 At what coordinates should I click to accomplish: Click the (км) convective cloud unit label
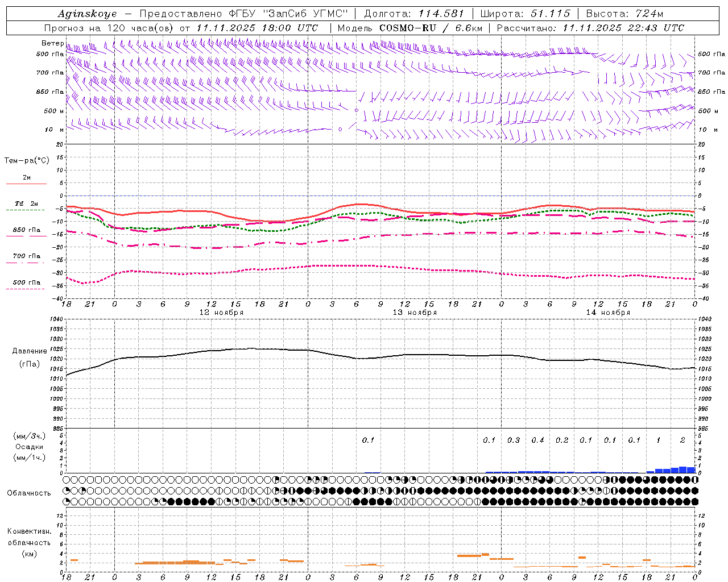click(29, 554)
